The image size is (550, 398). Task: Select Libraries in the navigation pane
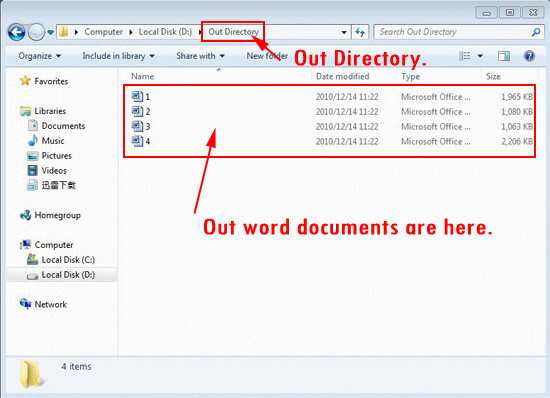click(x=50, y=111)
